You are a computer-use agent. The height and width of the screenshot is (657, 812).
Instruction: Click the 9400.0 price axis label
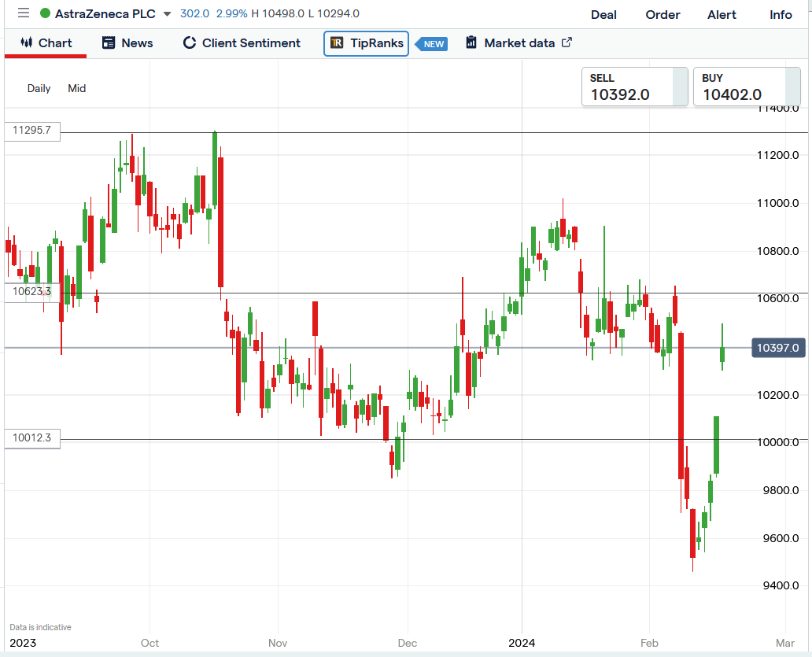point(781,585)
